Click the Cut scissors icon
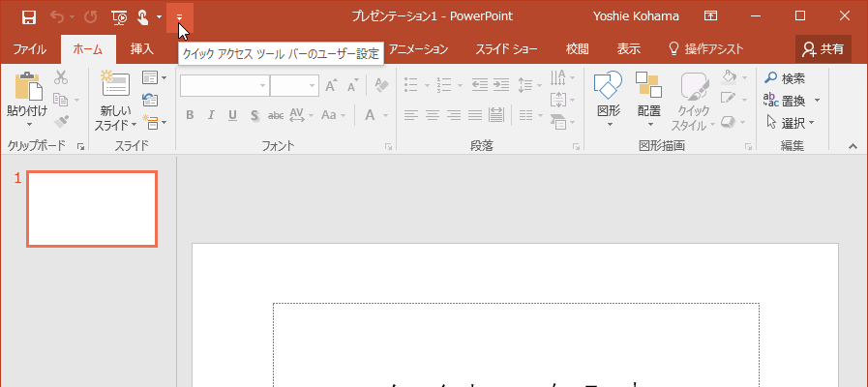Screen dimensions: 868x387 [x=61, y=77]
